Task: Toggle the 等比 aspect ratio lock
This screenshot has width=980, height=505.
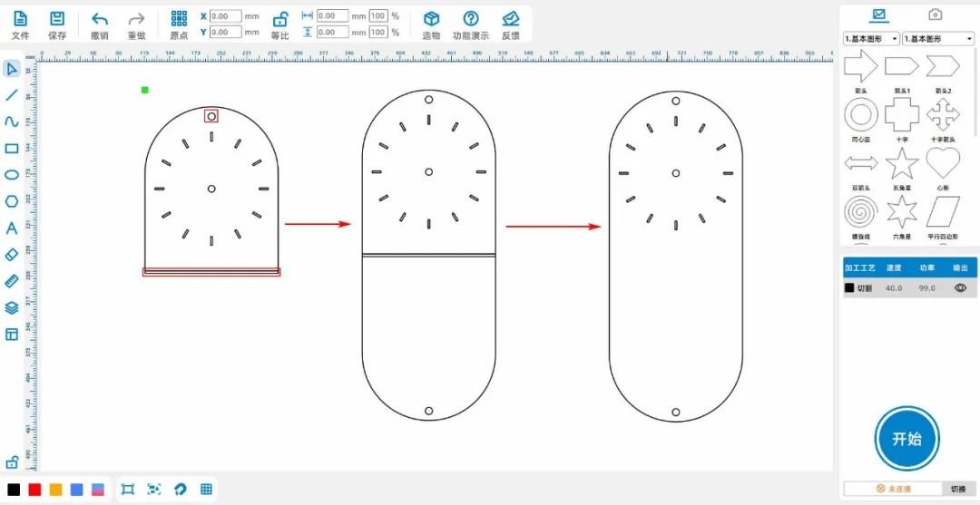Action: click(280, 19)
